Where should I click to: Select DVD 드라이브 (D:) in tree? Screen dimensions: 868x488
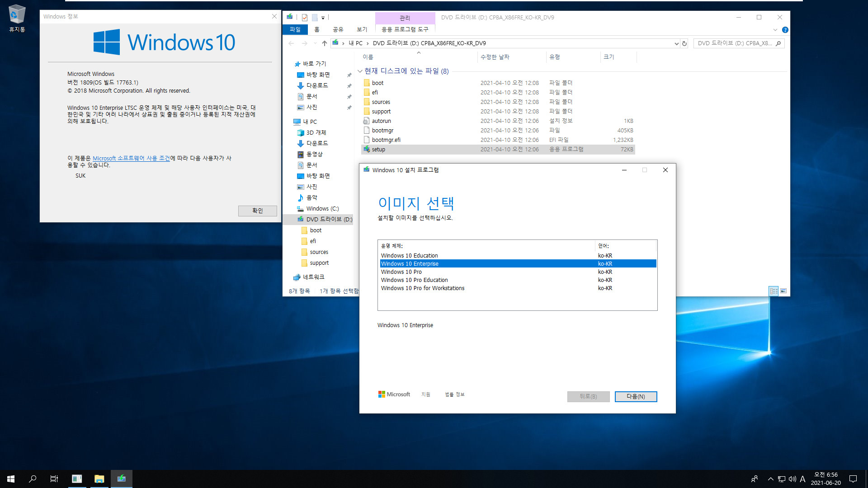point(329,219)
